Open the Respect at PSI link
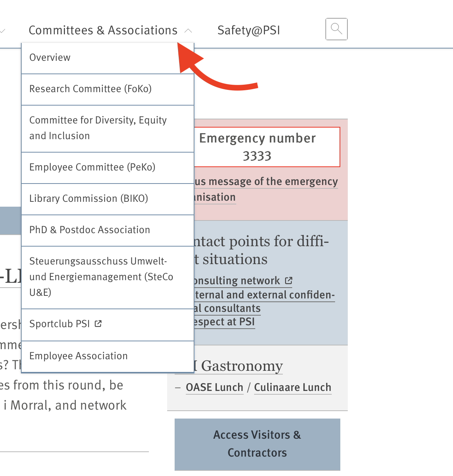Image resolution: width=453 pixels, height=476 pixels. (224, 322)
